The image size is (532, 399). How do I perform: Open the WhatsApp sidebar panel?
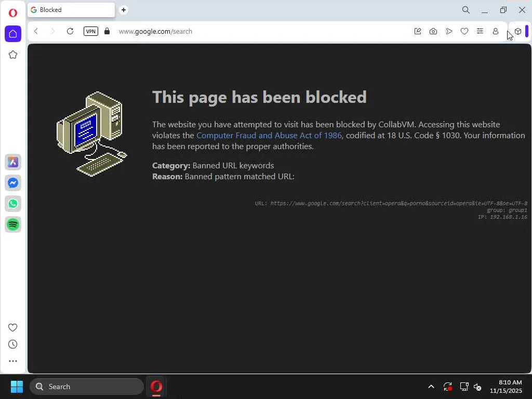[x=13, y=204]
